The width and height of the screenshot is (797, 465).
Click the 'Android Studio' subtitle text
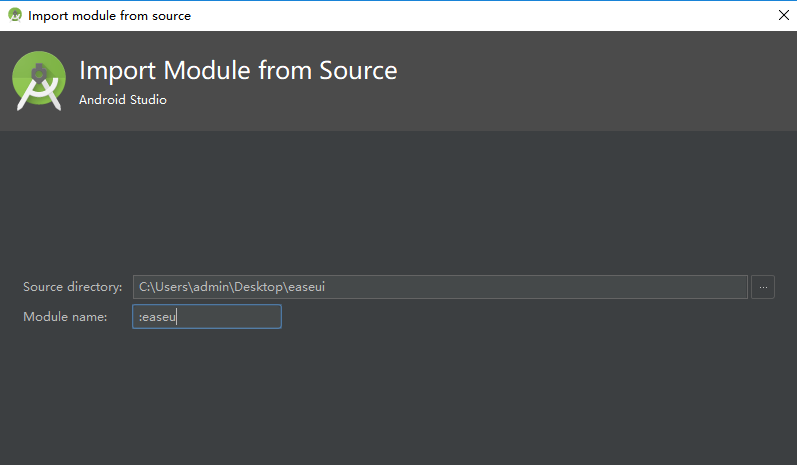(122, 100)
